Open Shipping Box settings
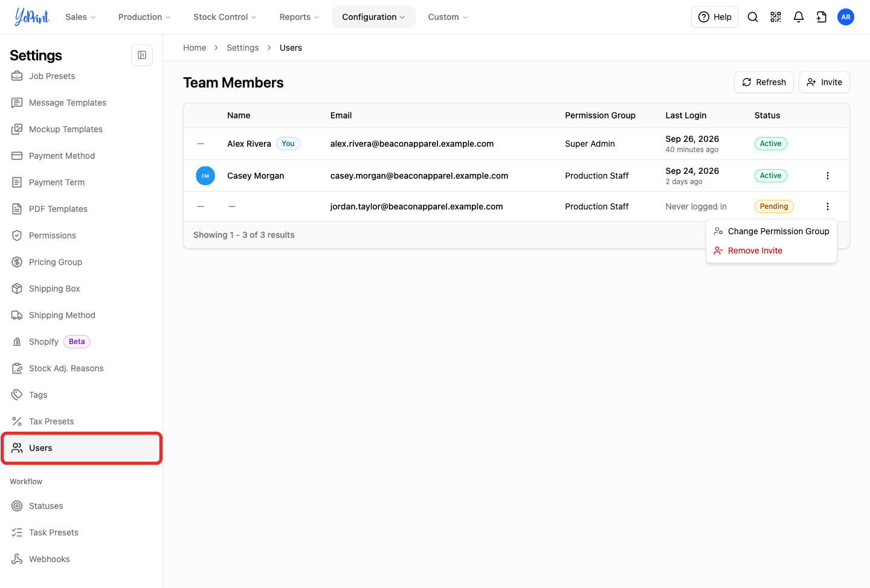The height and width of the screenshot is (588, 870). (x=82, y=289)
